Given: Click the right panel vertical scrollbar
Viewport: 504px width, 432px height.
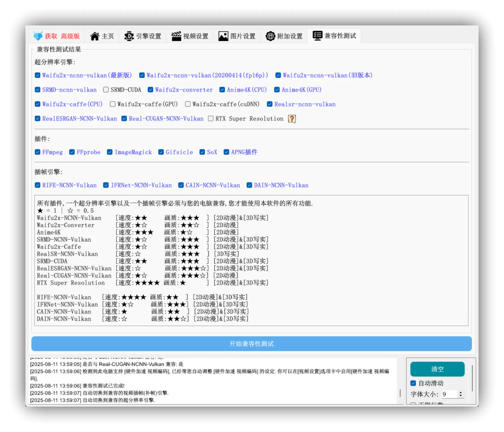Looking at the screenshot, I should [472, 378].
